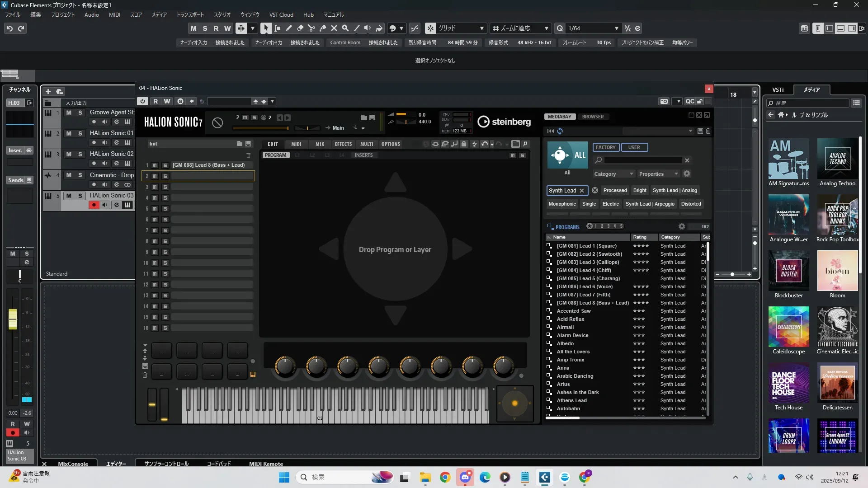The image size is (868, 488).
Task: Select the Glue tool in toolbar
Action: [x=323, y=28]
